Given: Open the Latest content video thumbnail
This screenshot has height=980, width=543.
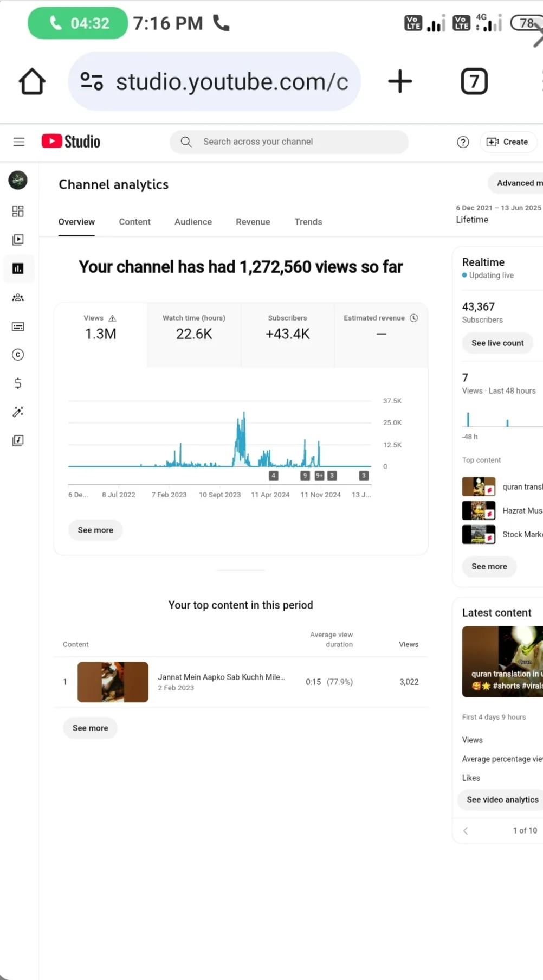Looking at the screenshot, I should [x=502, y=662].
